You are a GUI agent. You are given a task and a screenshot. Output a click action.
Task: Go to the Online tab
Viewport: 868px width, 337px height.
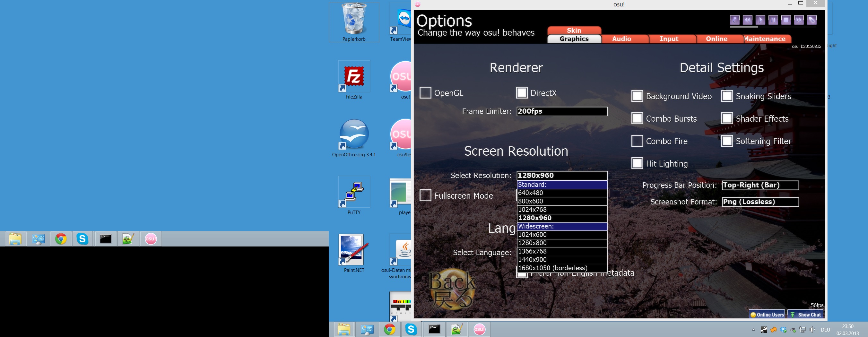717,39
